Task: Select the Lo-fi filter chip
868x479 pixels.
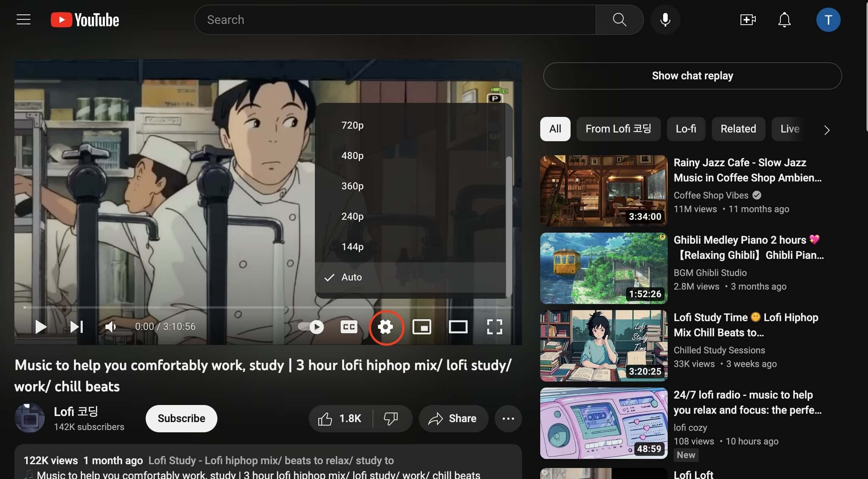Action: pos(686,129)
